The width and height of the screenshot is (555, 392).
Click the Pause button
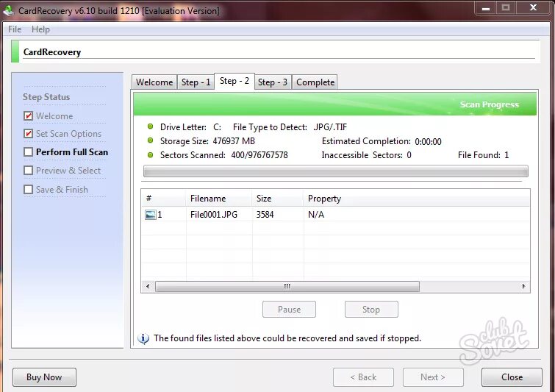pos(289,310)
